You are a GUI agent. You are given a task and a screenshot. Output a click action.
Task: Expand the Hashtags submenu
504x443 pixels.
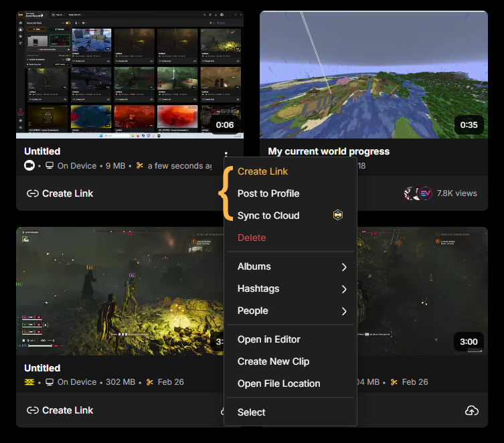click(290, 289)
